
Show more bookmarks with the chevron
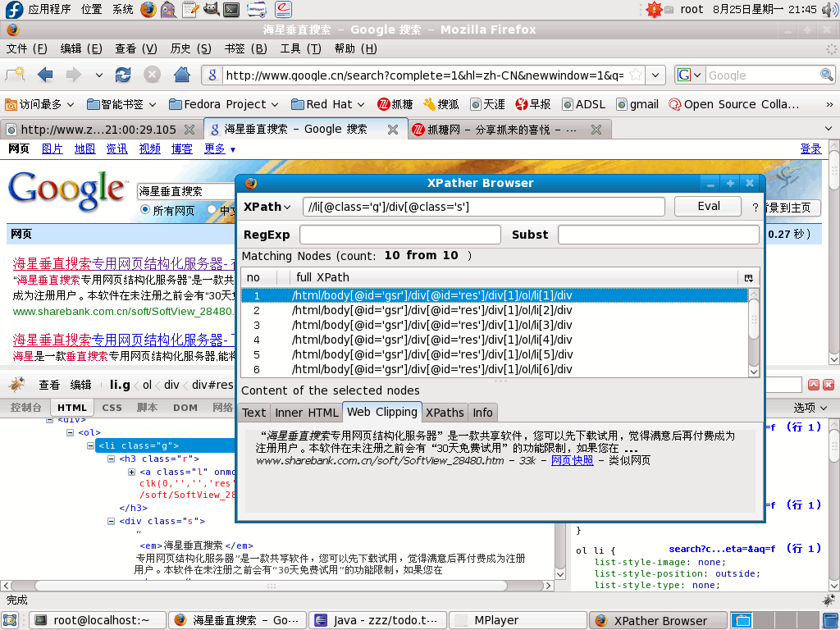point(829,104)
